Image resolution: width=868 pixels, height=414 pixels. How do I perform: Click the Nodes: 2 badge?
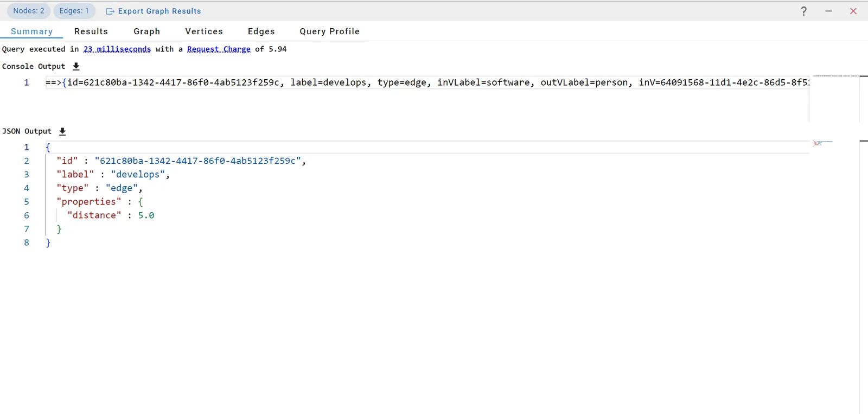(x=29, y=11)
